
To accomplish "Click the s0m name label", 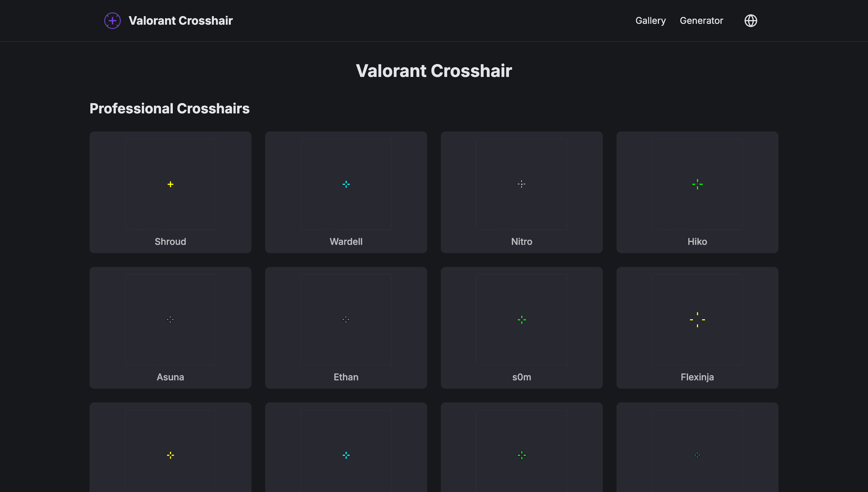I will [522, 377].
